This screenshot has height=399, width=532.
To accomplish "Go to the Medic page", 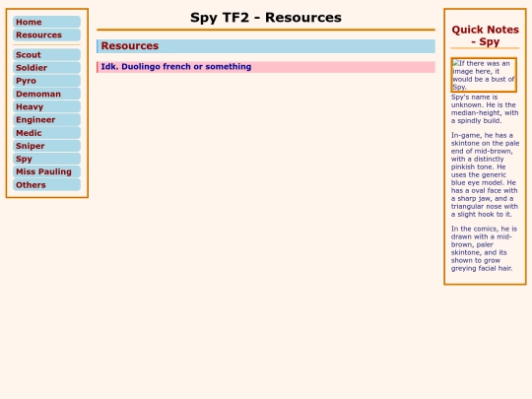I will point(46,133).
